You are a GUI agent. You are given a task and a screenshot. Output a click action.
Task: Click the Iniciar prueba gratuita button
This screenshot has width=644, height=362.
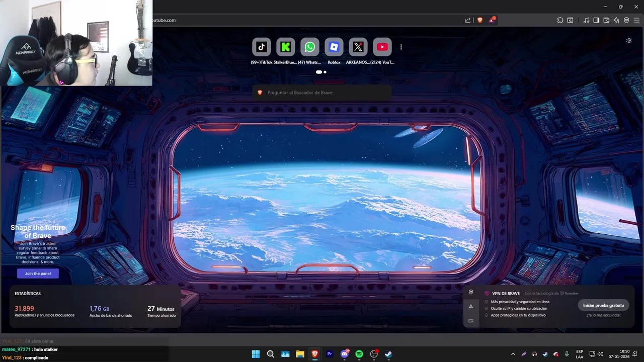point(603,305)
